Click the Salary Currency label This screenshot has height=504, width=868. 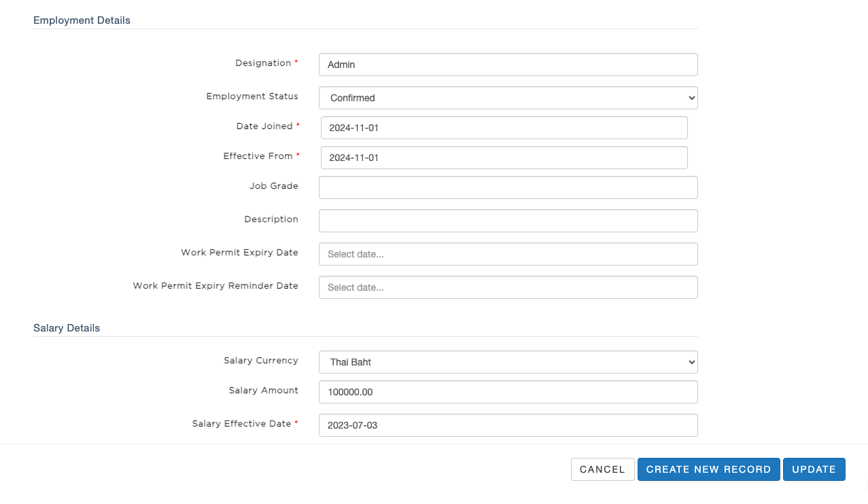coord(261,361)
